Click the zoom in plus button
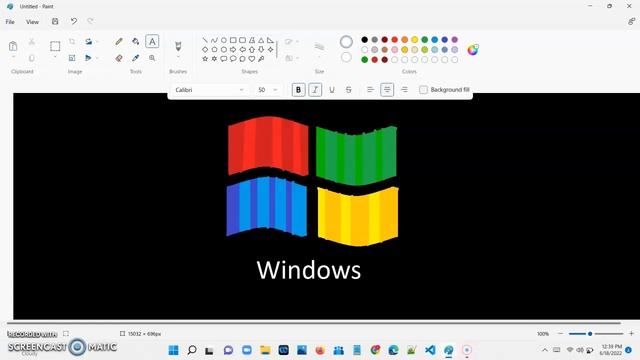The width and height of the screenshot is (640, 360). tap(631, 333)
